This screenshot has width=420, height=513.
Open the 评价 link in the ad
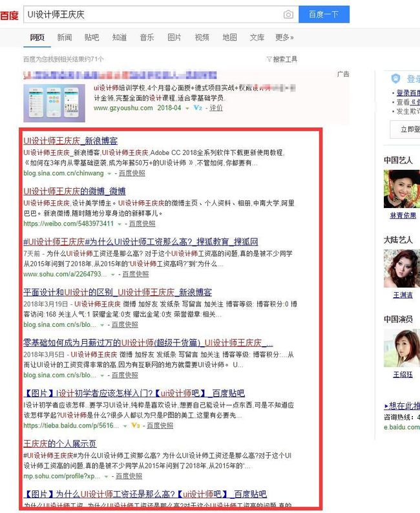coord(216,108)
